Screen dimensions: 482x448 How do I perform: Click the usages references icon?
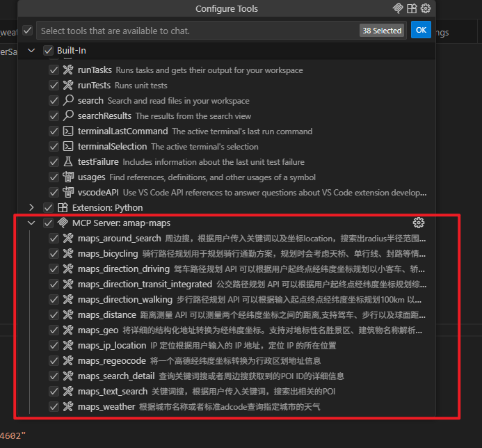(x=68, y=177)
